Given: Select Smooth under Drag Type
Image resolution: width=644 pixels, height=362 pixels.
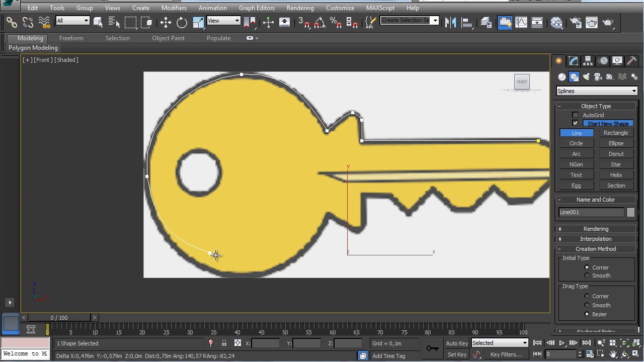Looking at the screenshot, I should pyautogui.click(x=587, y=305).
